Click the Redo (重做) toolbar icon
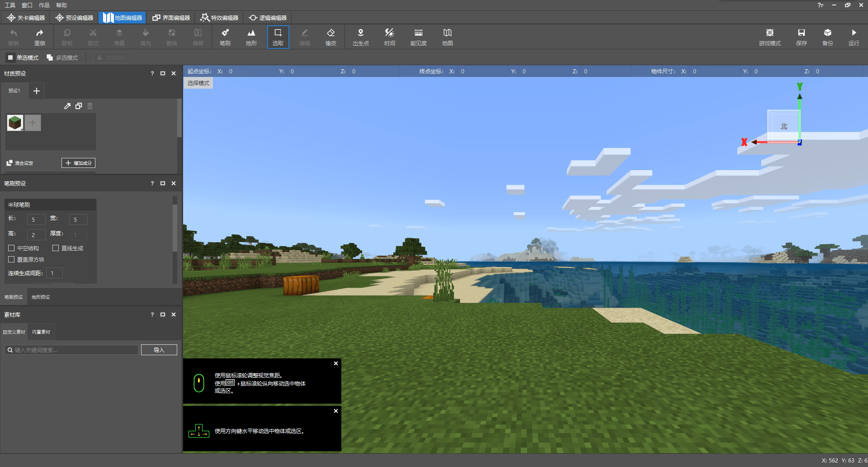 40,37
